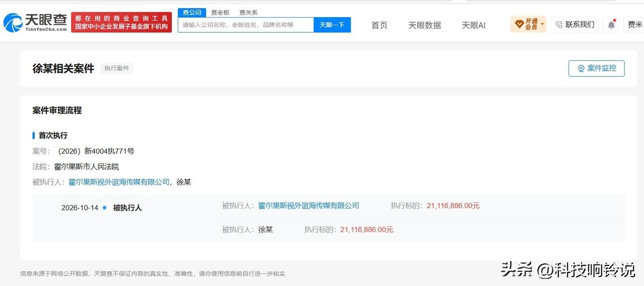The height and width of the screenshot is (286, 644).
Task: Focus the company name search field
Action: pos(246,25)
